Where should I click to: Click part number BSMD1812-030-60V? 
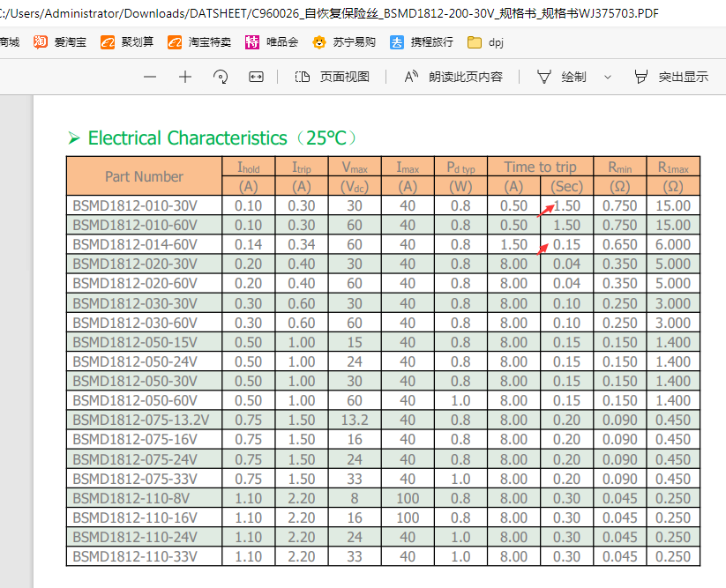click(x=135, y=323)
